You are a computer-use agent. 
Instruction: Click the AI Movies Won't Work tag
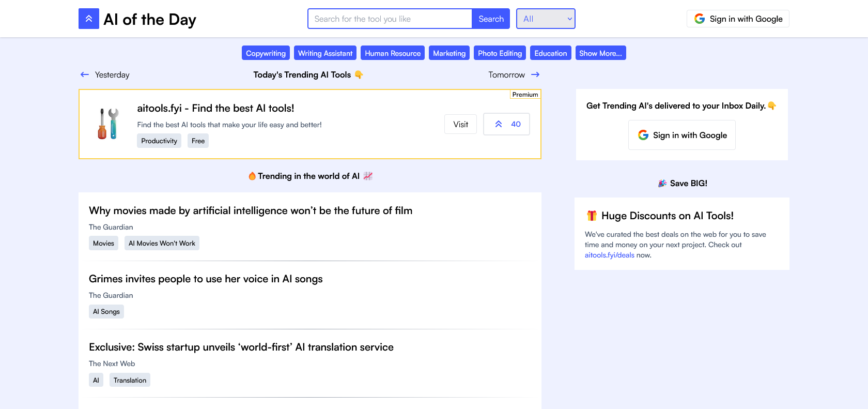pos(162,243)
